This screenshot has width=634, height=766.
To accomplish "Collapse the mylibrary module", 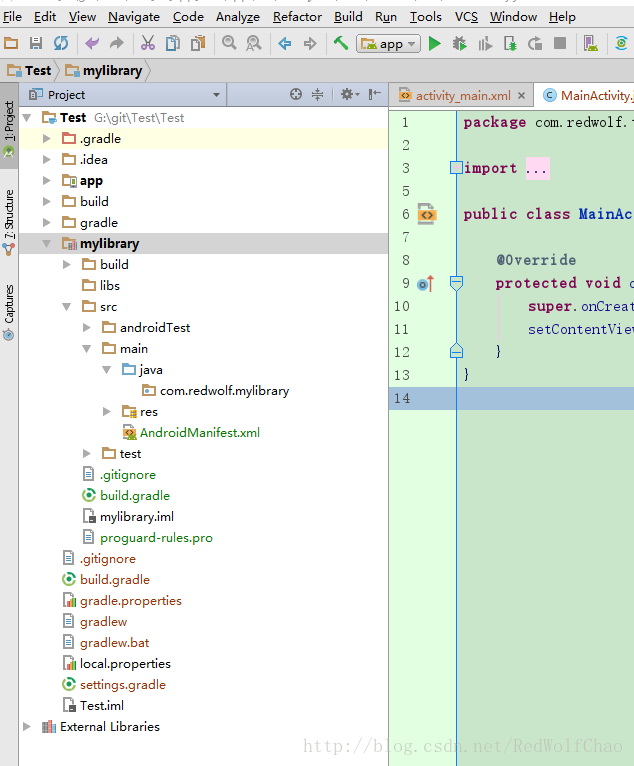I will coord(46,243).
